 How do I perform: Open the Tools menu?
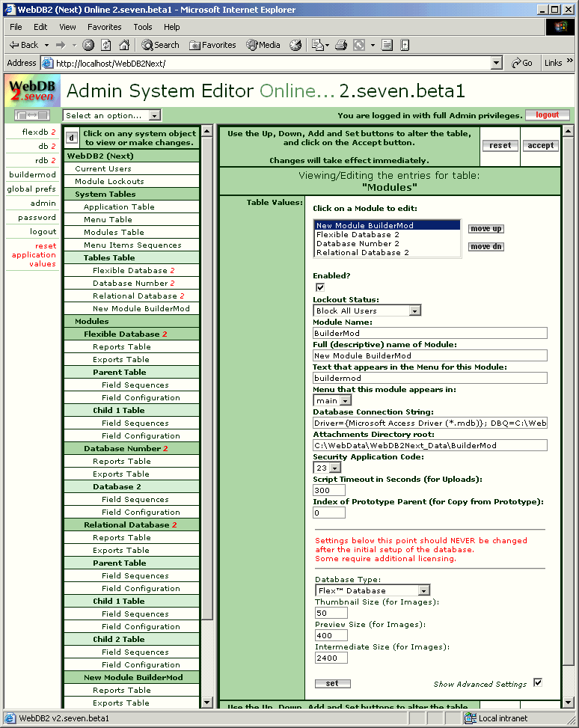tap(143, 27)
